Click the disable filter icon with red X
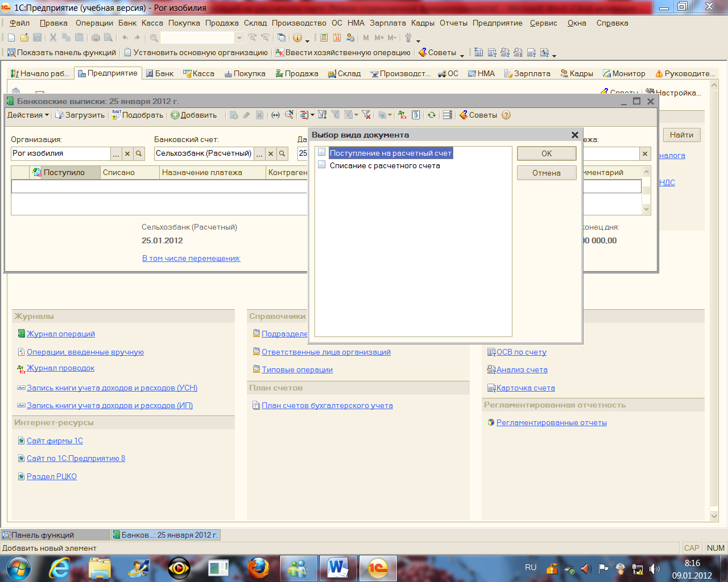Viewport: 728px width, 582px height. [366, 115]
